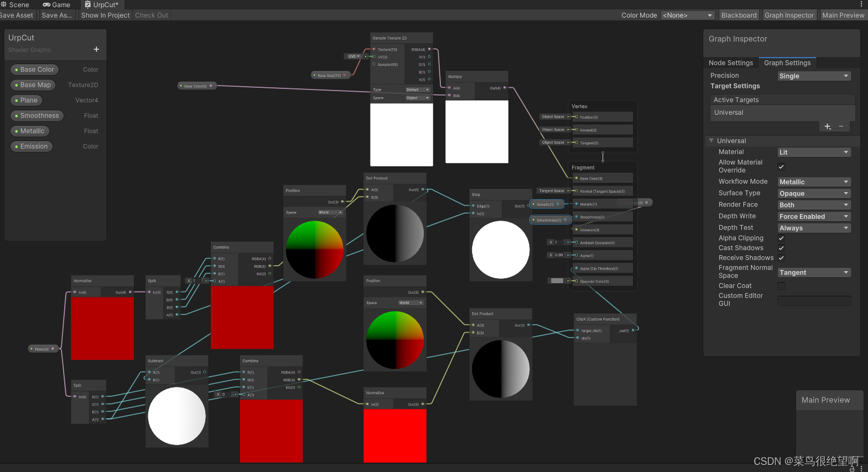Switch to Graph Settings tab
The width and height of the screenshot is (868, 472).
787,63
